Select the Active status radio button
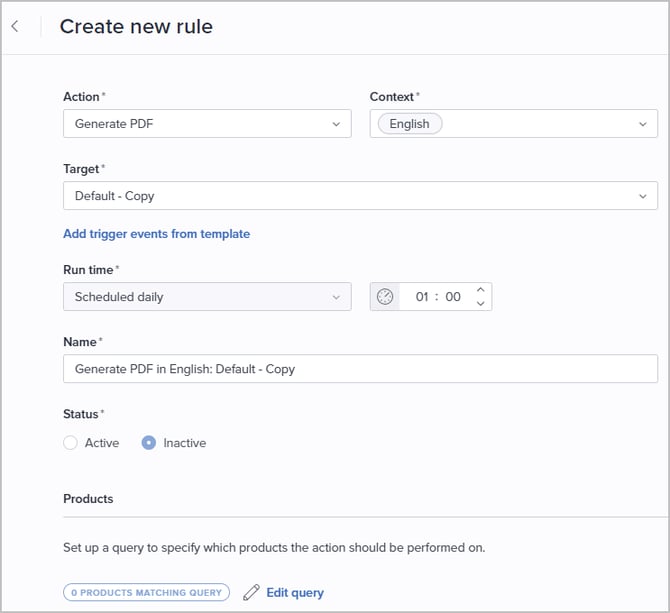670x613 pixels. point(70,443)
